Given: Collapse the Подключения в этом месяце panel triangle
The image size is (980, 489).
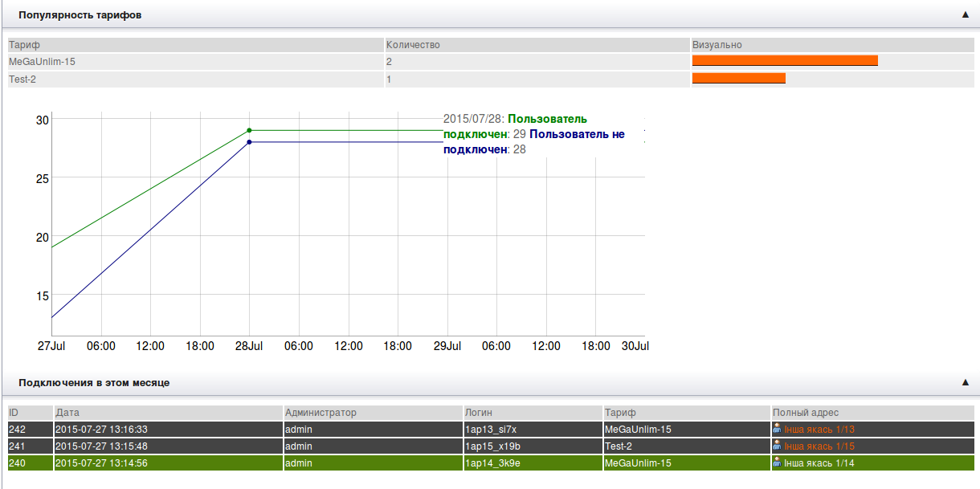Looking at the screenshot, I should click(x=965, y=382).
